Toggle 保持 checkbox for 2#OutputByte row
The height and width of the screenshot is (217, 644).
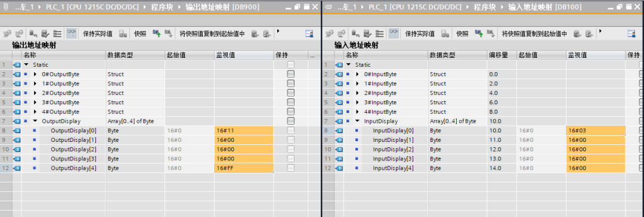pyautogui.click(x=291, y=93)
